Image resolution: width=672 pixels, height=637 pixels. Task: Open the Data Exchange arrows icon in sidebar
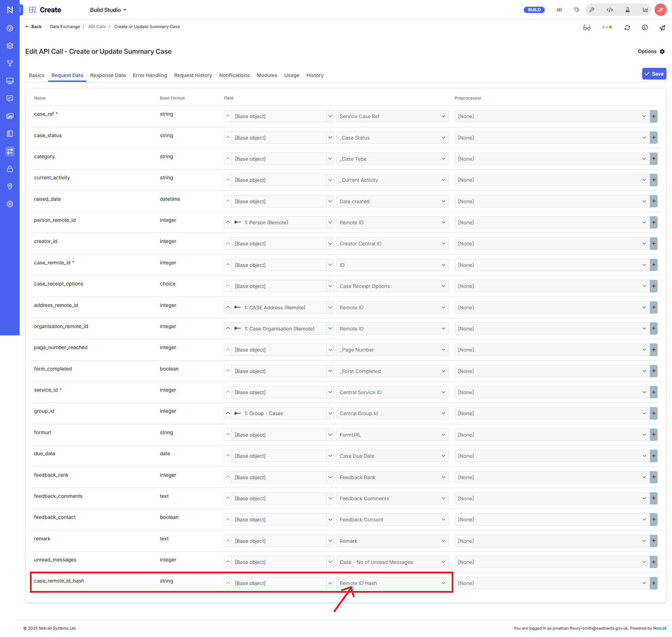[10, 151]
